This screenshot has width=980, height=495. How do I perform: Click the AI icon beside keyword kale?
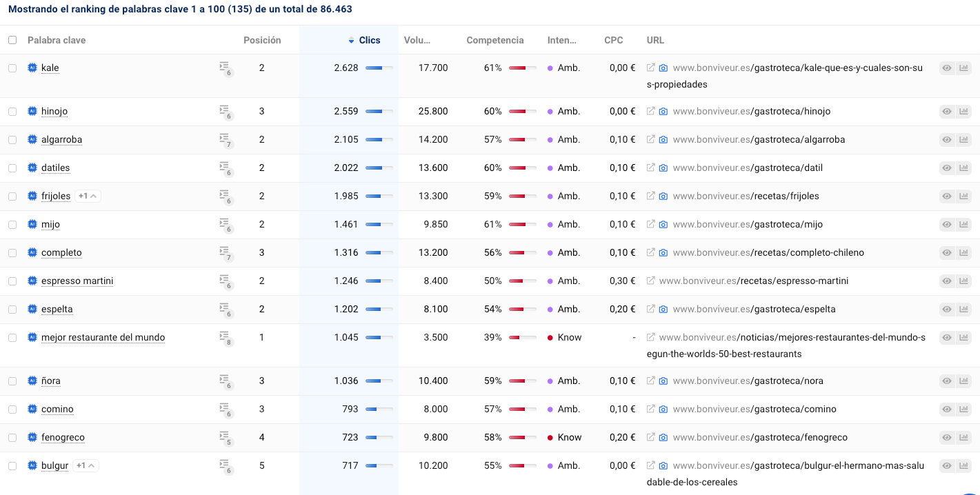tap(32, 68)
